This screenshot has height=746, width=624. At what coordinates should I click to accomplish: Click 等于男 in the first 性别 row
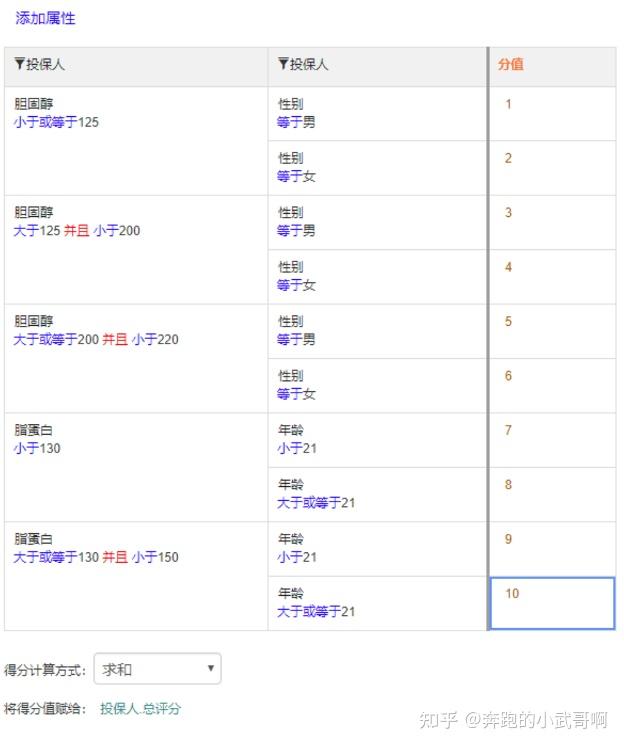296,122
